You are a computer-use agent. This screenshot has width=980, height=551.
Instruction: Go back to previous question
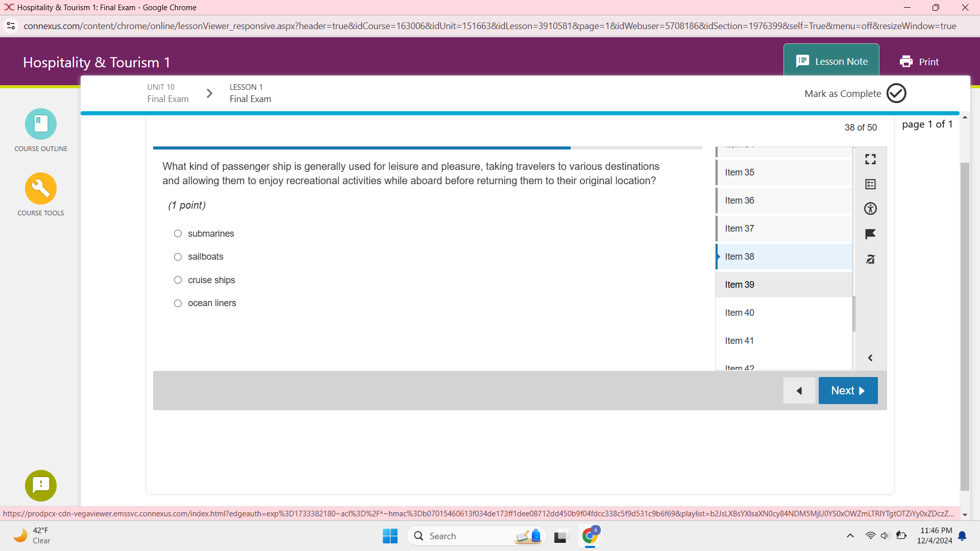pyautogui.click(x=799, y=391)
